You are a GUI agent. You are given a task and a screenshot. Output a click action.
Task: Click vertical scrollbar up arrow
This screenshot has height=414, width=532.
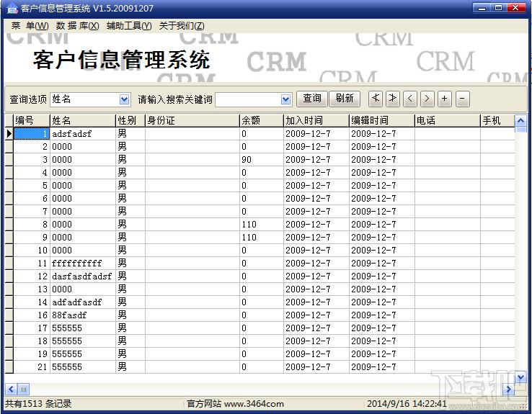[x=520, y=121]
